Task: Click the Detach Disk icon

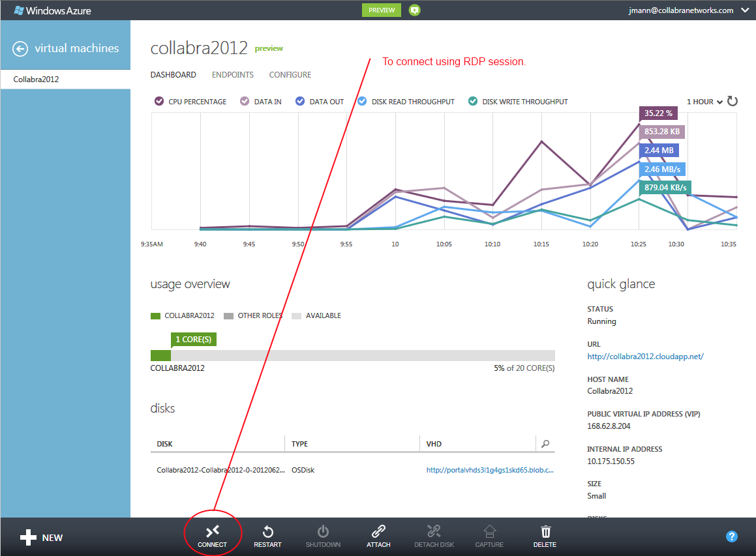Action: pyautogui.click(x=434, y=531)
